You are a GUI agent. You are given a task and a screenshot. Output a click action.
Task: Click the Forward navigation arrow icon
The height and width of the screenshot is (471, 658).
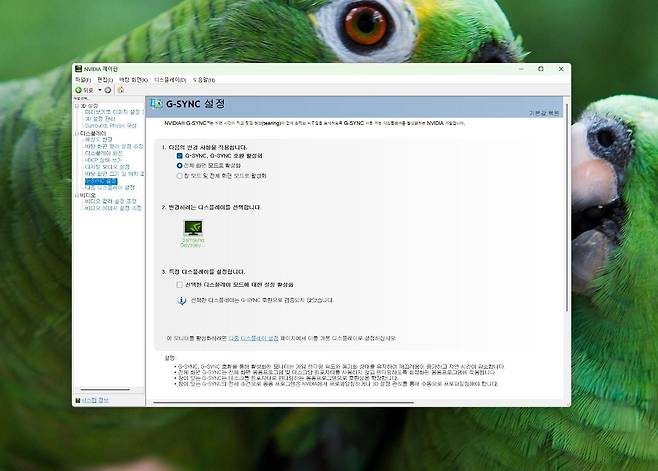108,89
